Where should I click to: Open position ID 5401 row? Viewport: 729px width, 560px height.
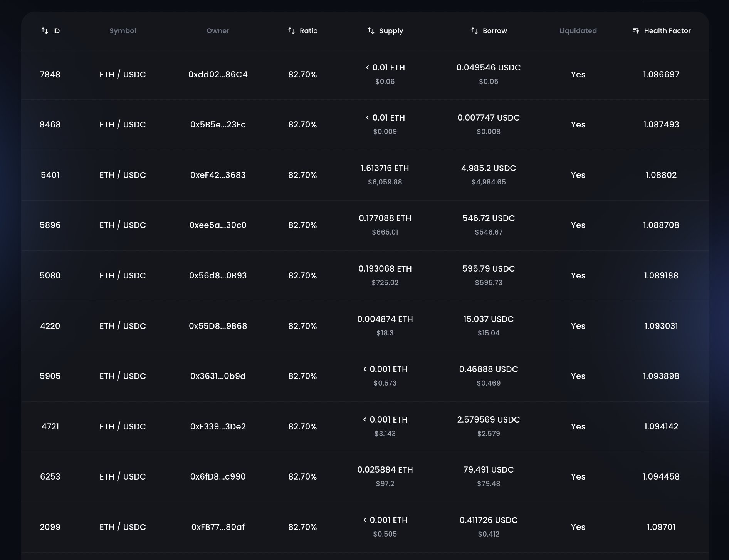coord(50,175)
